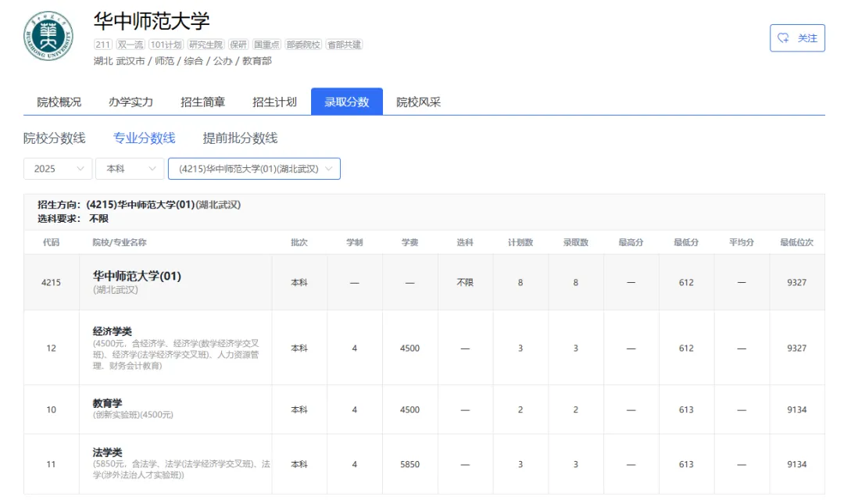844x504 pixels.
Task: Click 不限 in the 选科 column
Action: (465, 282)
